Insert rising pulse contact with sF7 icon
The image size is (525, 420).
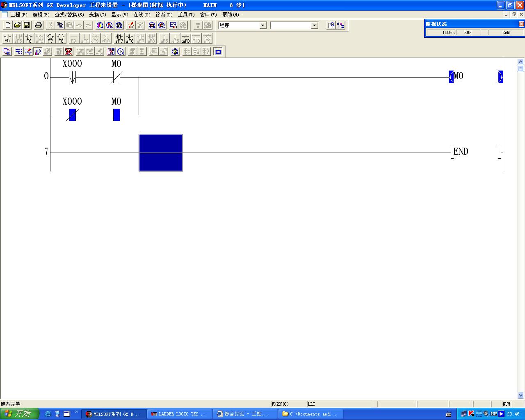pyautogui.click(x=119, y=39)
